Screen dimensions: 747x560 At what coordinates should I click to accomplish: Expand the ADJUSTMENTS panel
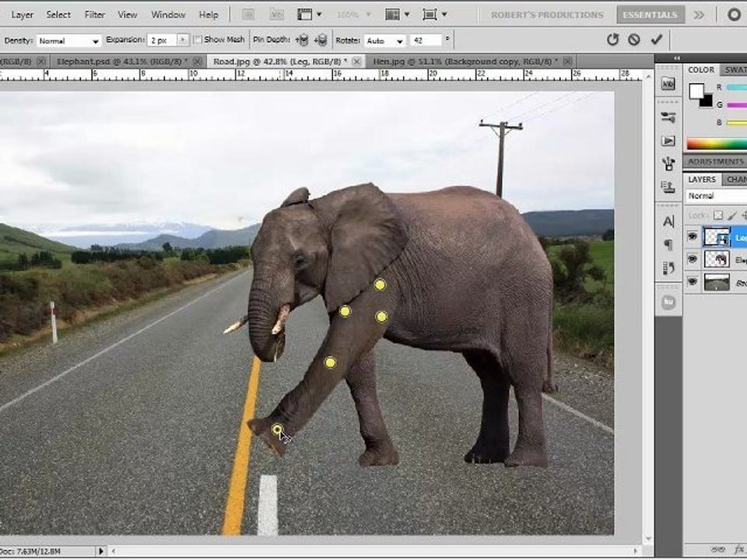point(716,162)
